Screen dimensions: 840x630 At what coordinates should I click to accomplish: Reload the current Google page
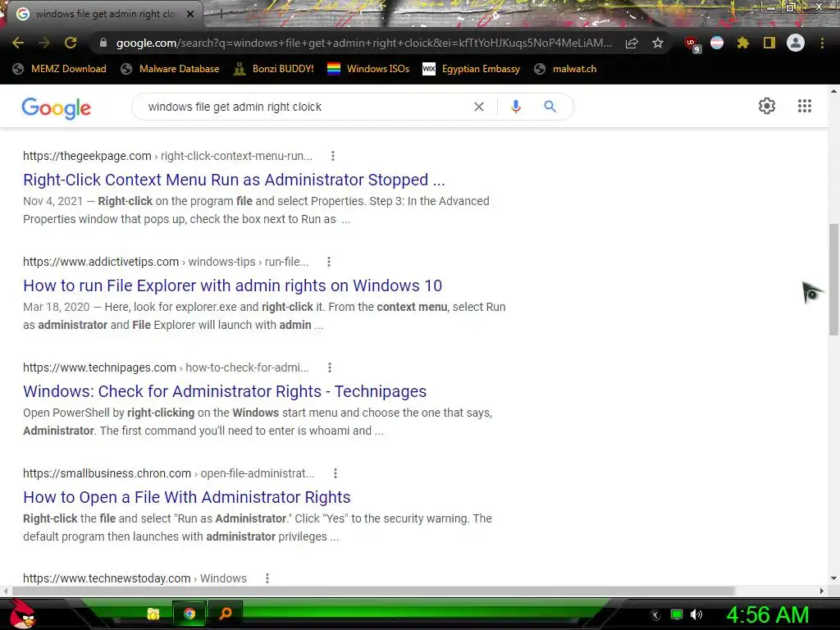(x=71, y=43)
